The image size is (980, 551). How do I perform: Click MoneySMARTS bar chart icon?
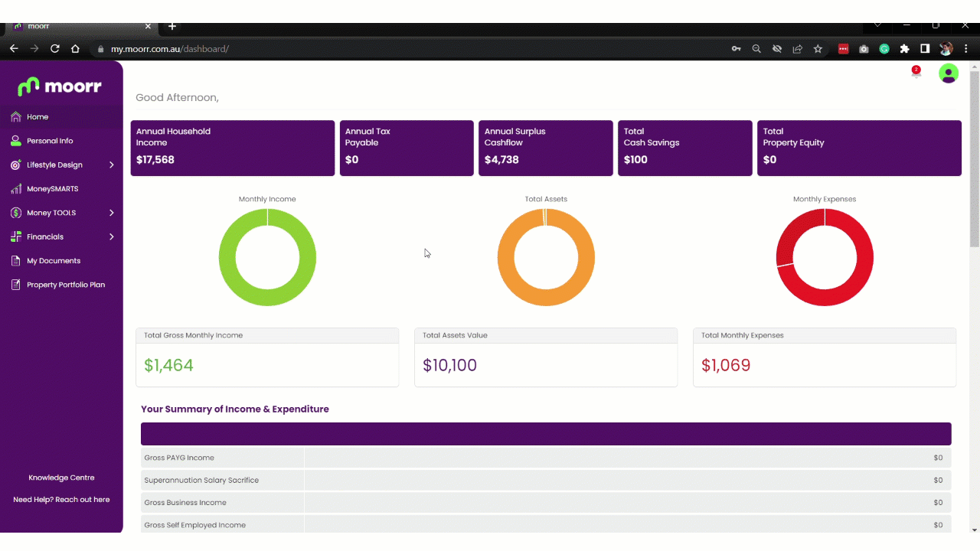pos(16,189)
